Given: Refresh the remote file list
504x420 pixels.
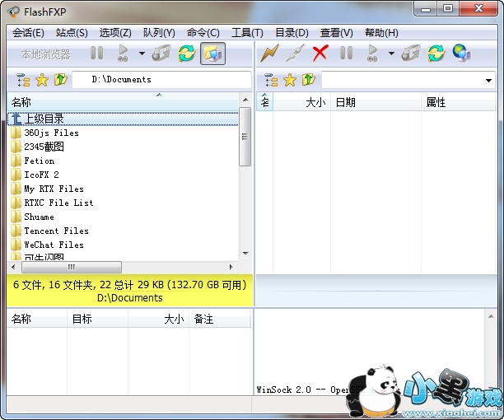Looking at the screenshot, I should tap(436, 54).
